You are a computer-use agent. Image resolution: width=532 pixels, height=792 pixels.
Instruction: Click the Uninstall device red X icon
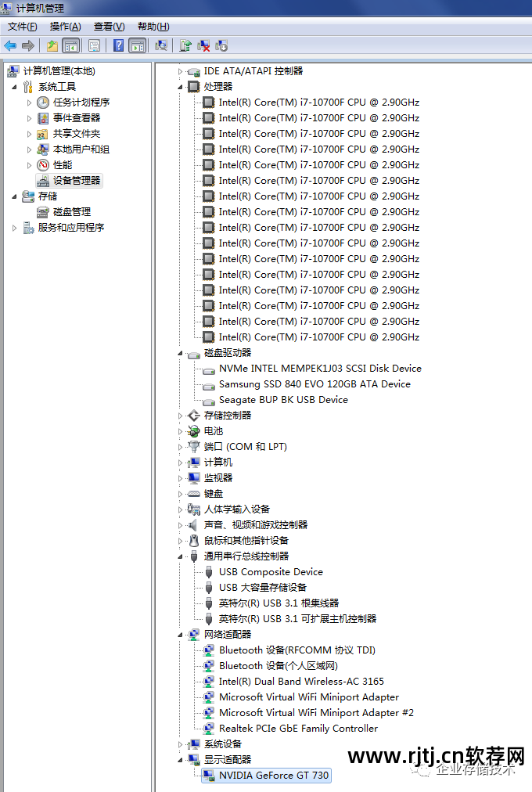coord(203,46)
